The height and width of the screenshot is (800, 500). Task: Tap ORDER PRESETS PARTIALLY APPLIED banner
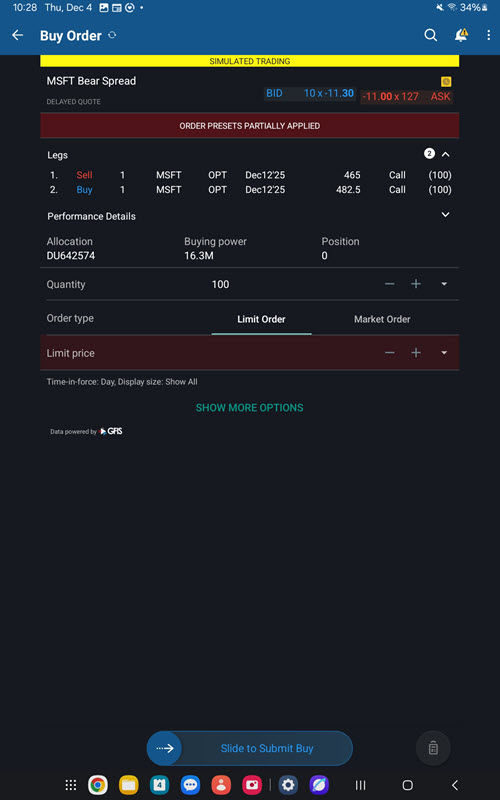click(249, 126)
